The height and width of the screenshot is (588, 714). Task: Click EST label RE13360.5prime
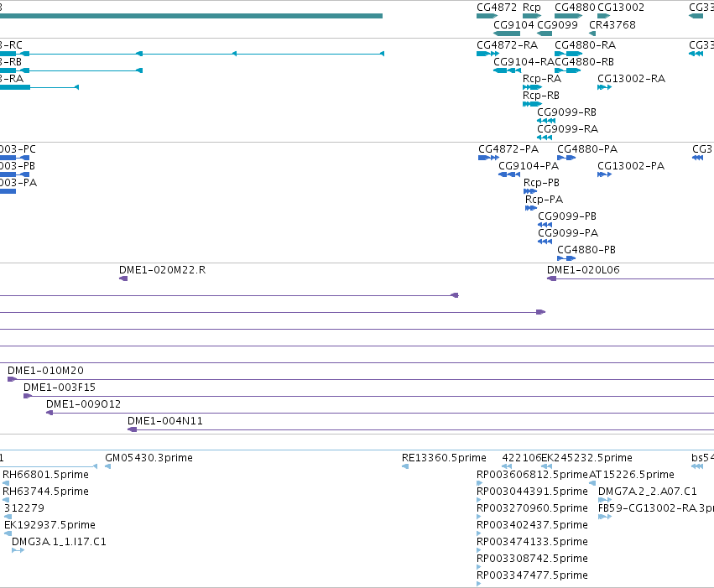point(444,458)
